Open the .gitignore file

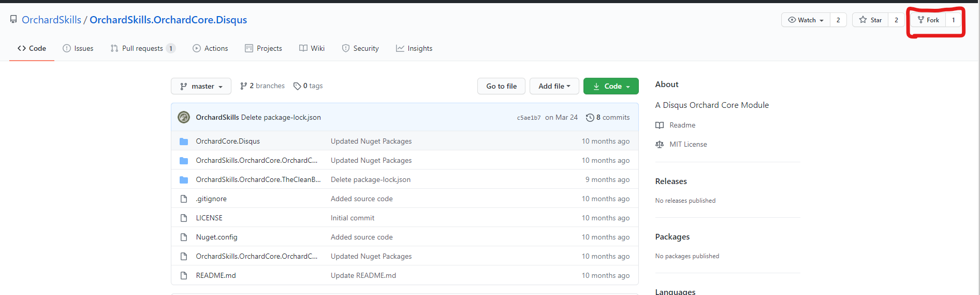211,199
